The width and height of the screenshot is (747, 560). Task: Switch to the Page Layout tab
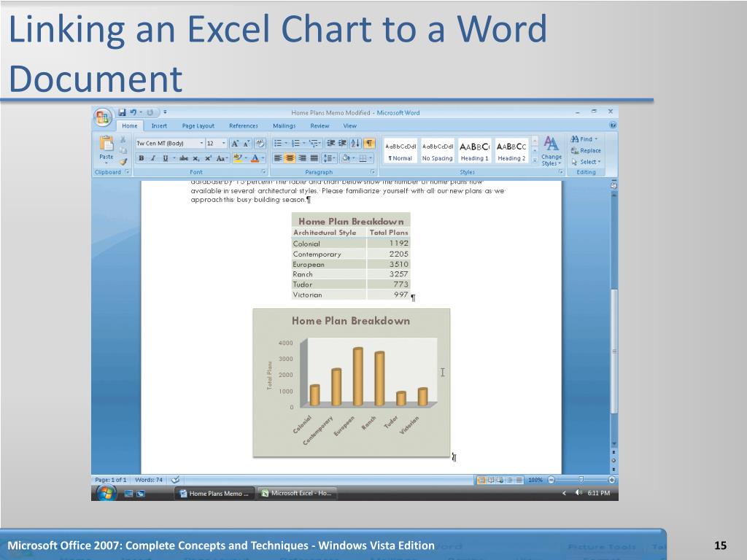(x=198, y=125)
